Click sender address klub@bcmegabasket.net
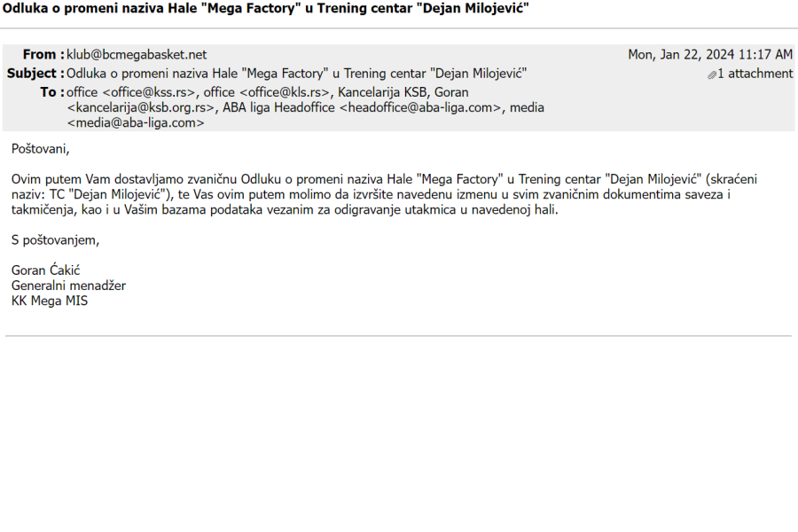The image size is (798, 532). 137,54
